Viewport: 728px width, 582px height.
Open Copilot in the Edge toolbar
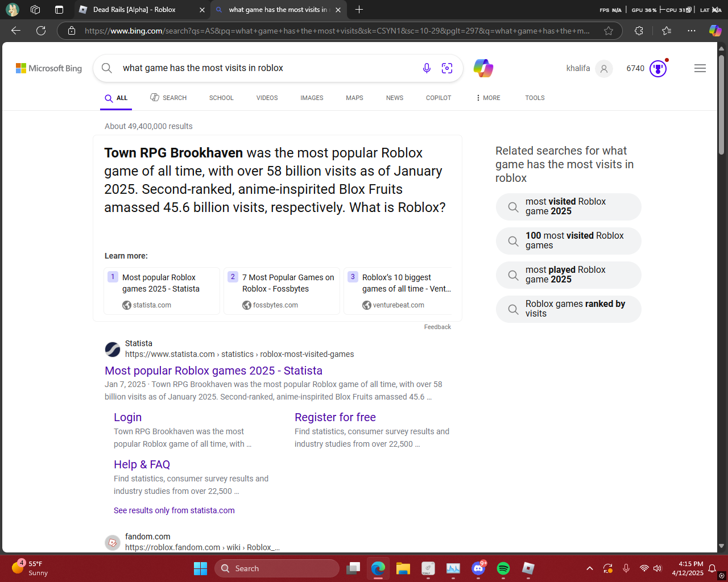point(715,31)
